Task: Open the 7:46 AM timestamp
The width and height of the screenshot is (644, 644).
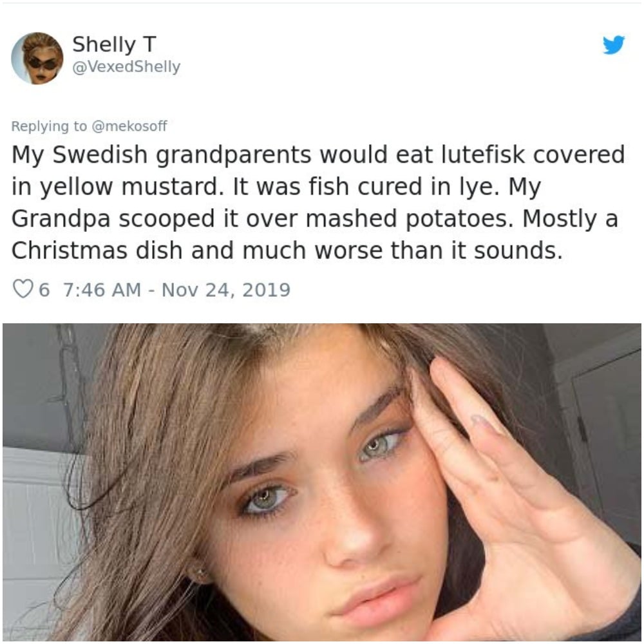Action: pos(102,290)
